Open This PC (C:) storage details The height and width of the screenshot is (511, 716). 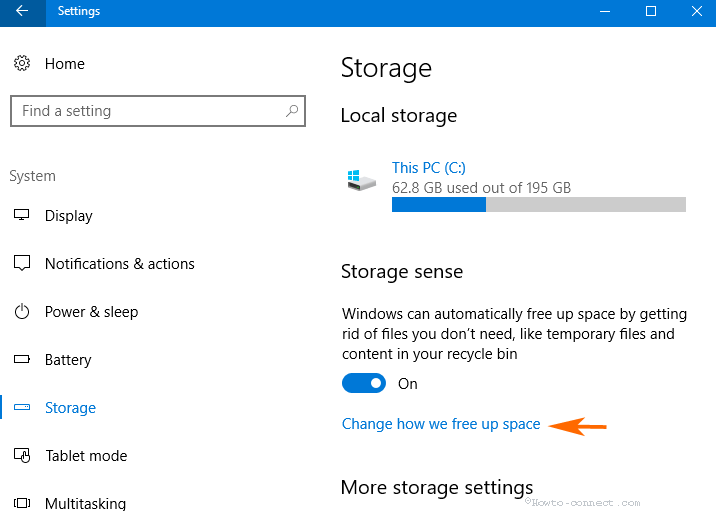428,168
